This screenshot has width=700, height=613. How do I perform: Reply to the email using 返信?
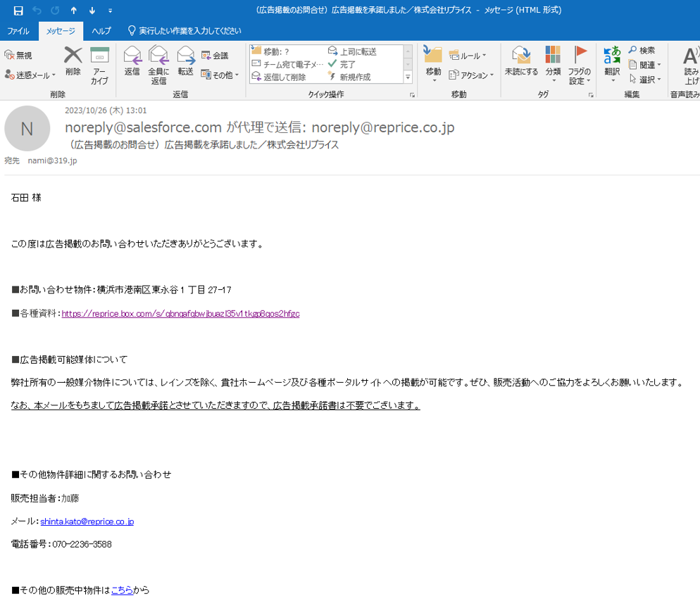point(132,62)
